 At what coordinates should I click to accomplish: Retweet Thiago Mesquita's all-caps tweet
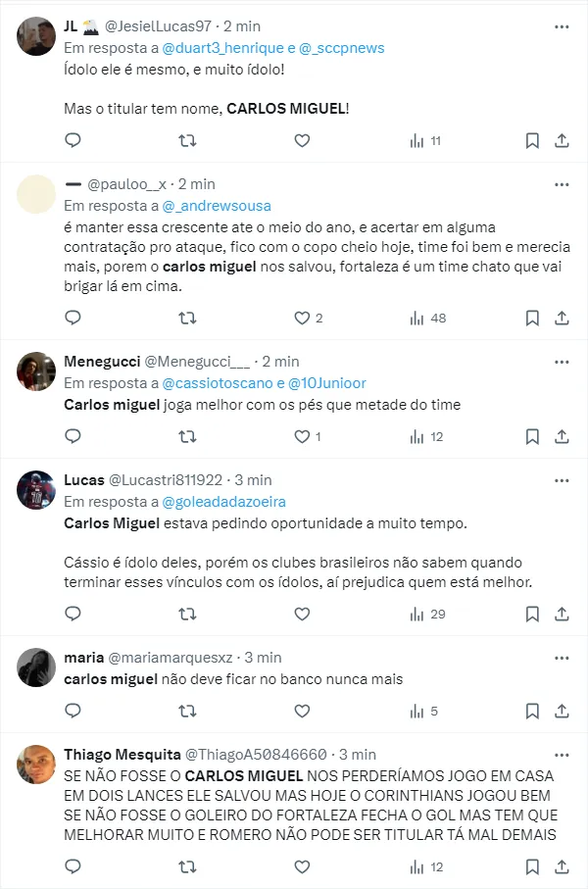click(x=187, y=866)
